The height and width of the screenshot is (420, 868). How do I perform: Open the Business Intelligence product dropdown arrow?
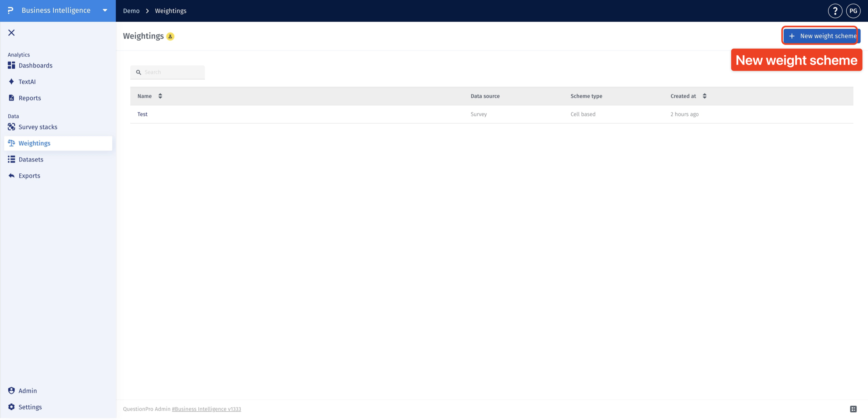[105, 11]
